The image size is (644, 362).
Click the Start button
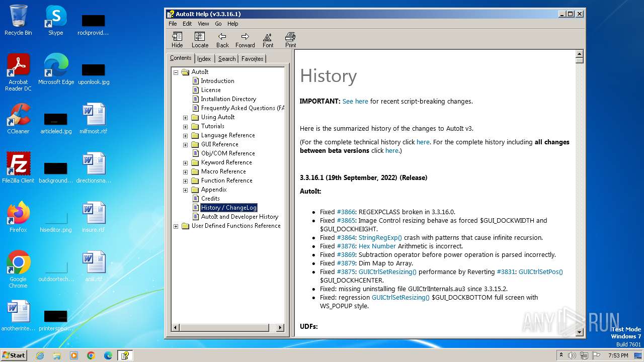pyautogui.click(x=14, y=355)
